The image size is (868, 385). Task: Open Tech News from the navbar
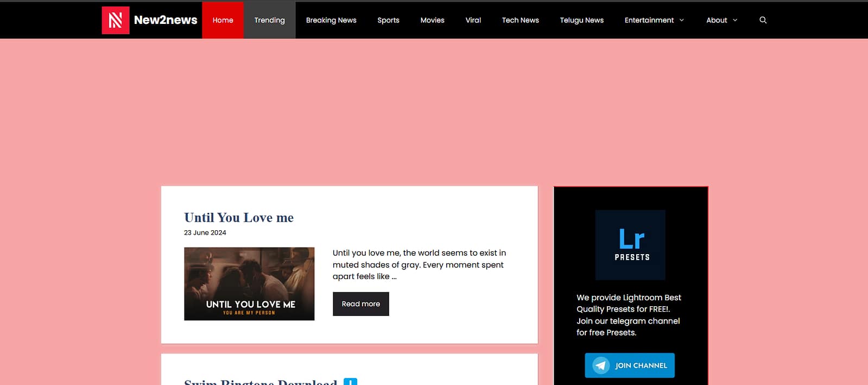coord(520,20)
